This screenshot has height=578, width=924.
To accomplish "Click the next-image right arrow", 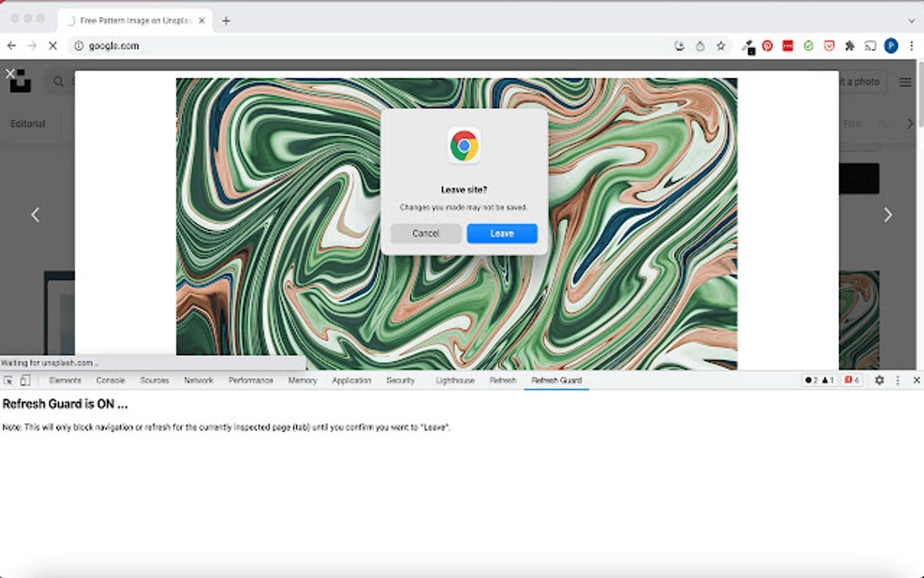I will tap(887, 214).
